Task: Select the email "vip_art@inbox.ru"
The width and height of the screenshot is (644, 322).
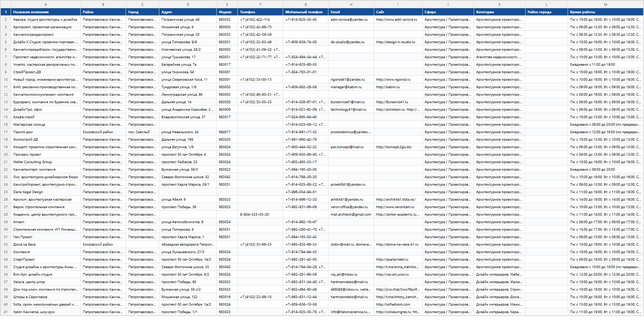Action: tap(351, 274)
